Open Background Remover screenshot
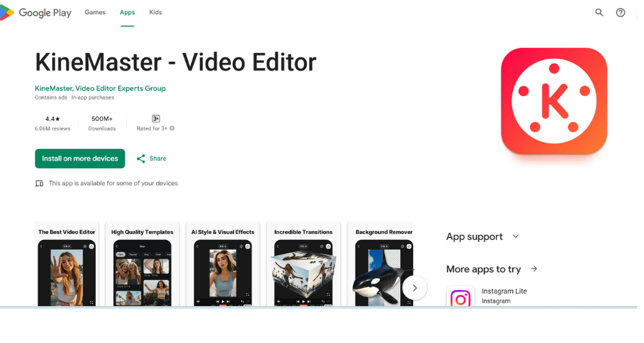This screenshot has width=644, height=343. click(381, 264)
